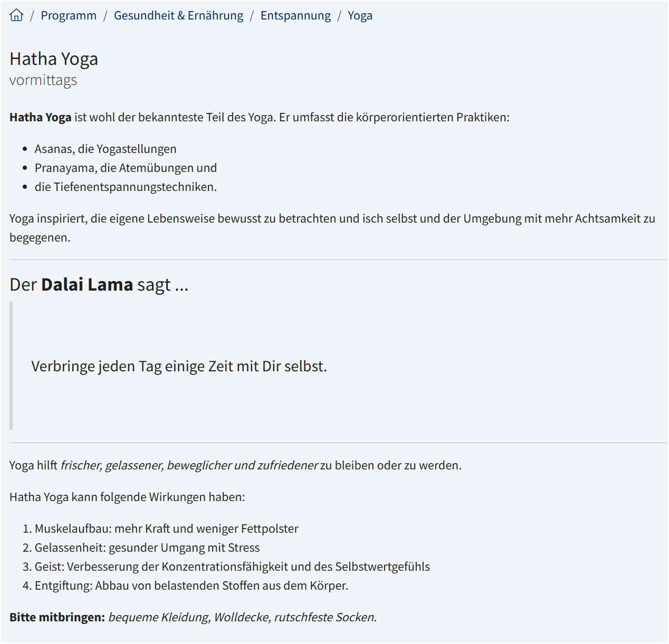Click italic text 'bequeme Kleidung, Wolldecke'

tap(243, 617)
